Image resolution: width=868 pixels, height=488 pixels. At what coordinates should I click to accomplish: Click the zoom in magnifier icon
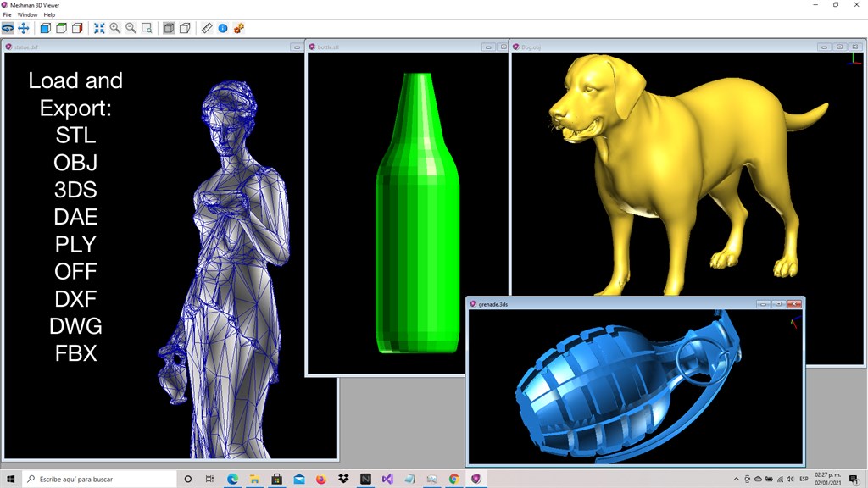[x=115, y=28]
